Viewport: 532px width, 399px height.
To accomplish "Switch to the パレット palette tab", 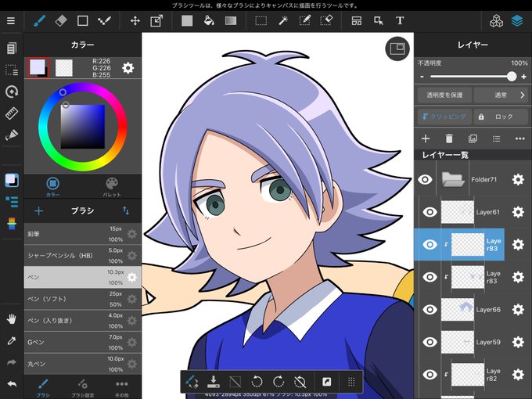I will (x=112, y=187).
